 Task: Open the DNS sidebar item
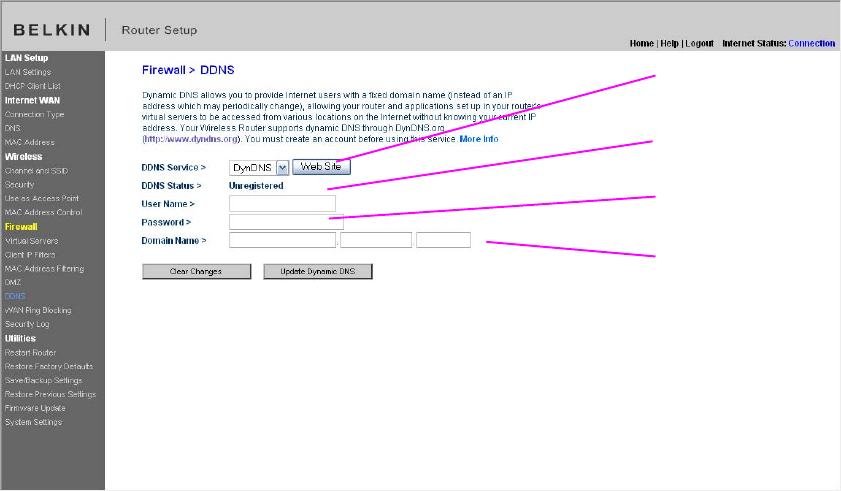pyautogui.click(x=12, y=128)
